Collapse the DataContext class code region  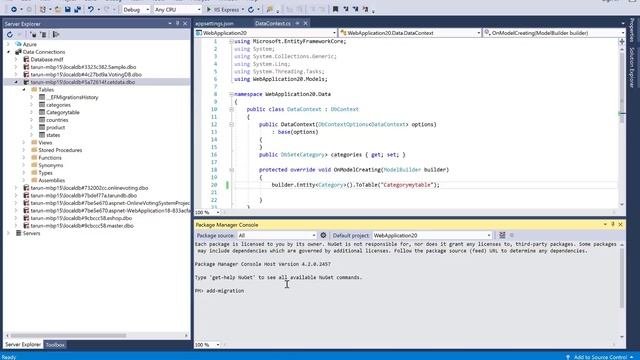coord(231,109)
